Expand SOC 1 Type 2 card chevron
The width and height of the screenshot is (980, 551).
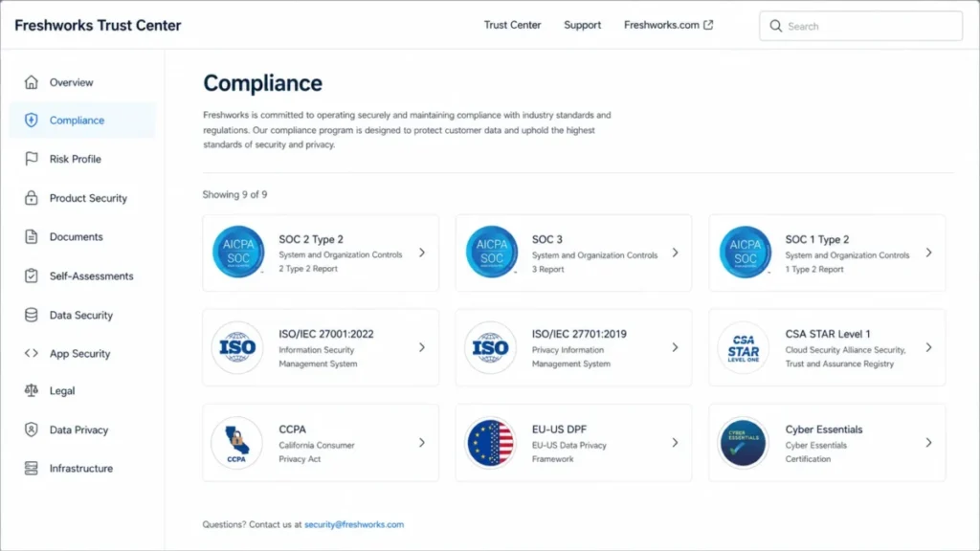[928, 253]
